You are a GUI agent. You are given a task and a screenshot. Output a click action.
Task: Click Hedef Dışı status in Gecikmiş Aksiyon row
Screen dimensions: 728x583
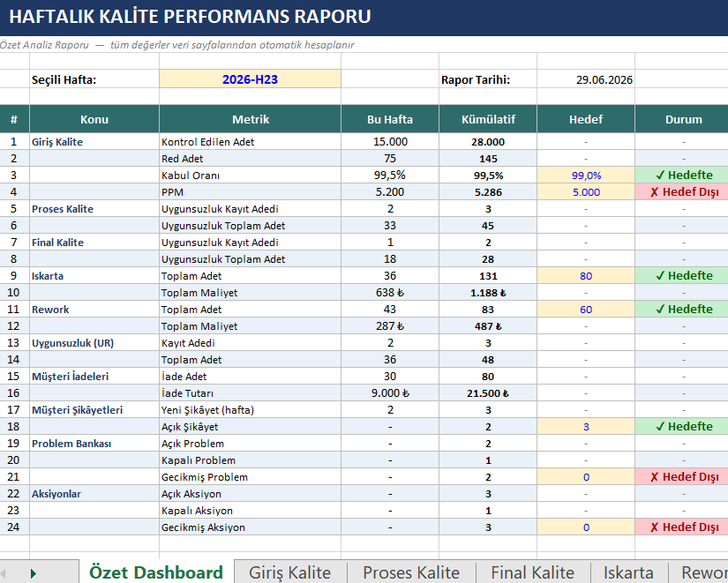point(683,527)
